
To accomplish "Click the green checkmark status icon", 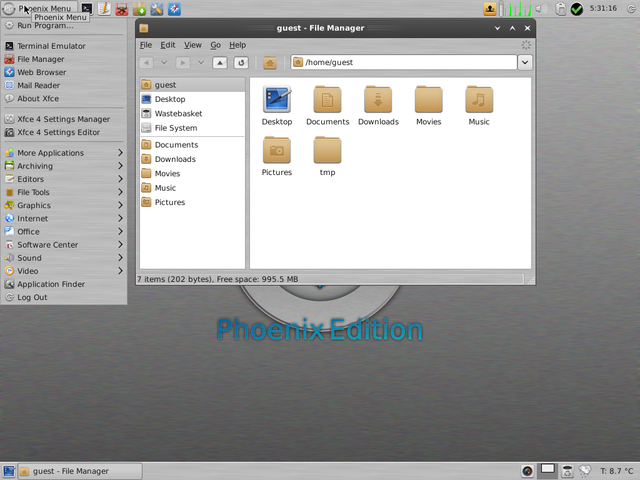I will (x=577, y=9).
